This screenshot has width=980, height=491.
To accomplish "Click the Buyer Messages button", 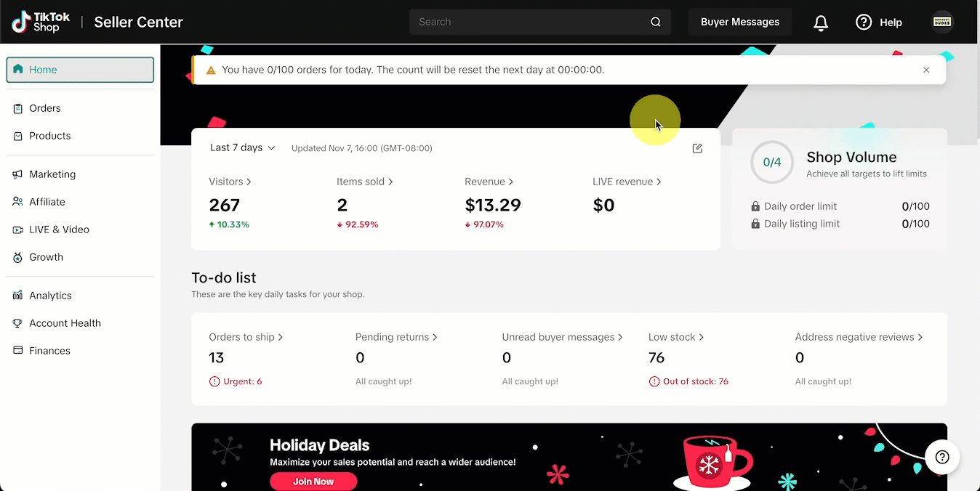I will tap(739, 22).
